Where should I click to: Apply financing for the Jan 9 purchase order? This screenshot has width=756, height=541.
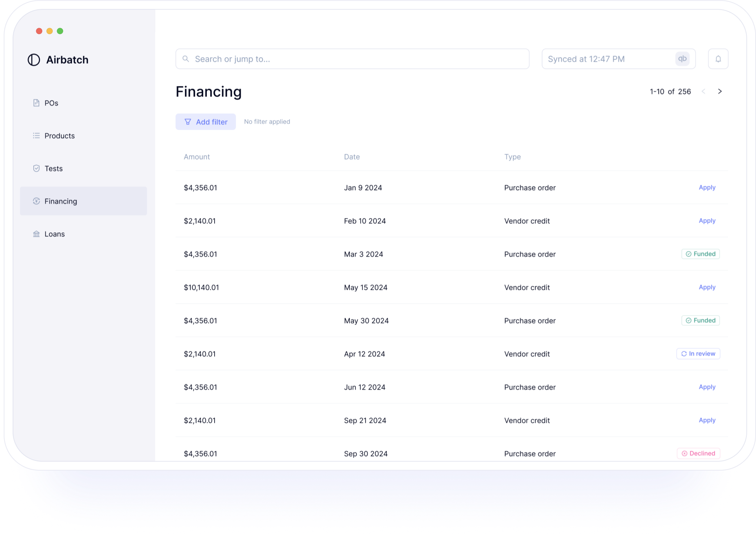(x=707, y=187)
